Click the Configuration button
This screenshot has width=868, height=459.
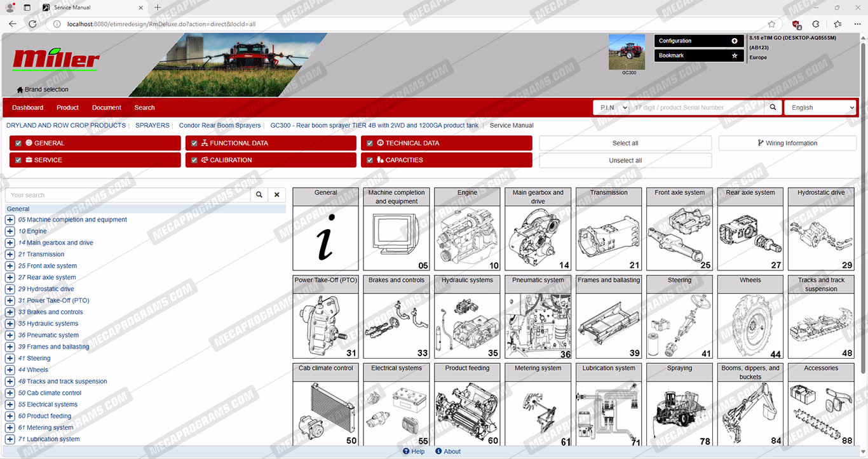pyautogui.click(x=699, y=41)
